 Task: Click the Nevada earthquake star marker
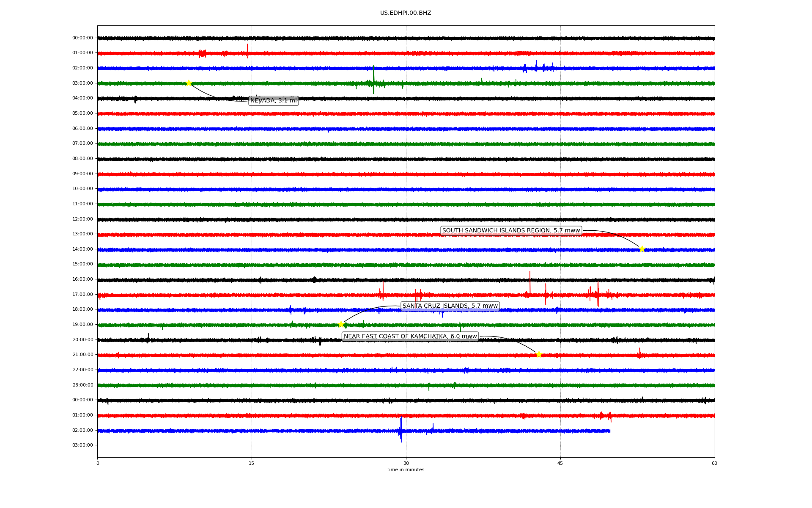pyautogui.click(x=189, y=83)
